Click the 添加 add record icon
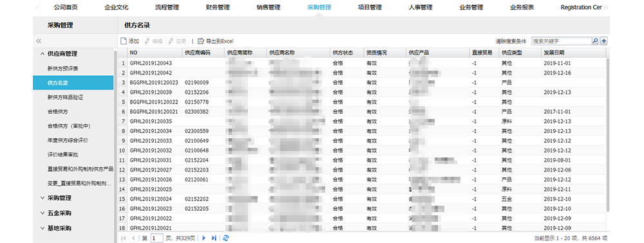Image resolution: width=644 pixels, height=243 pixels. pyautogui.click(x=124, y=41)
